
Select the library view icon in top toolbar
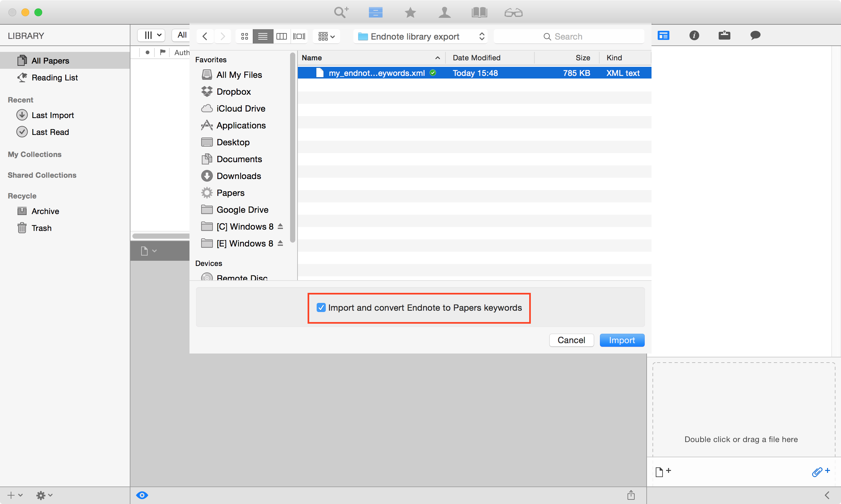tap(375, 13)
